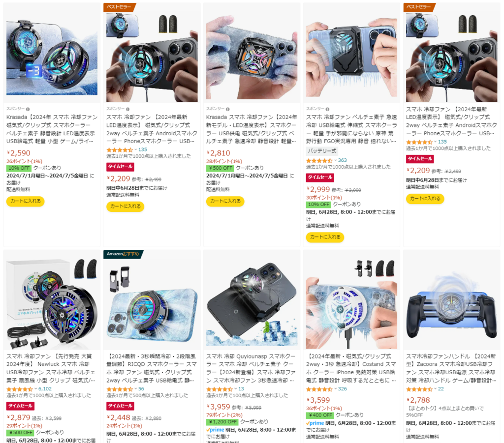Add ¥2,590 Krasada cooler to cart
The image size is (504, 443).
click(x=26, y=201)
